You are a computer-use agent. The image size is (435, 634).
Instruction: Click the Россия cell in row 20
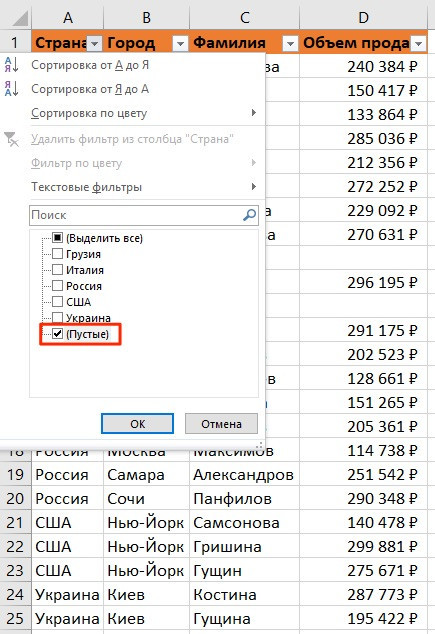[68, 498]
